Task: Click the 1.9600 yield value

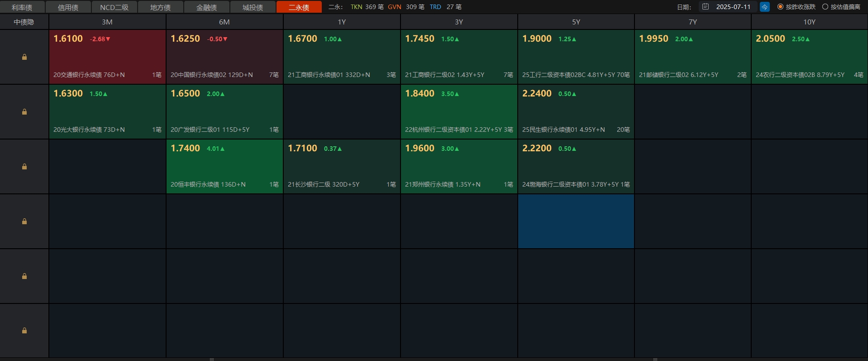Action: [x=420, y=149]
